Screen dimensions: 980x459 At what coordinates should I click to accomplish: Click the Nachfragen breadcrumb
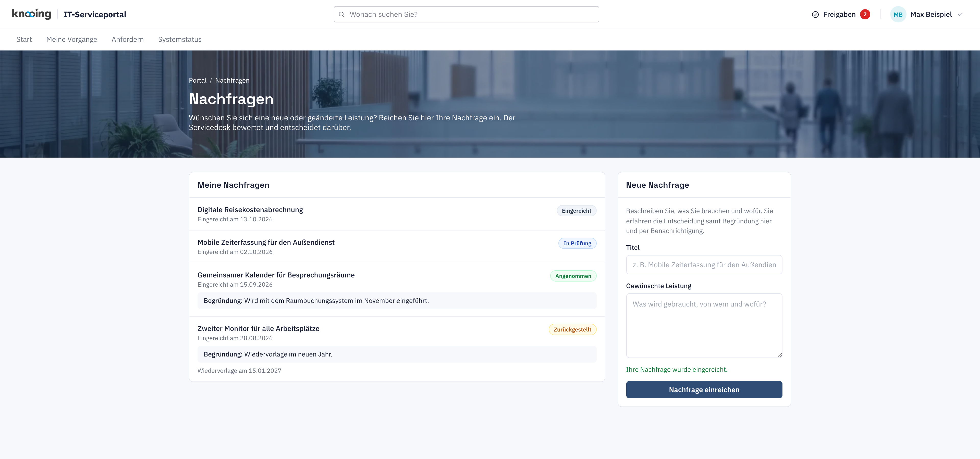[232, 80]
